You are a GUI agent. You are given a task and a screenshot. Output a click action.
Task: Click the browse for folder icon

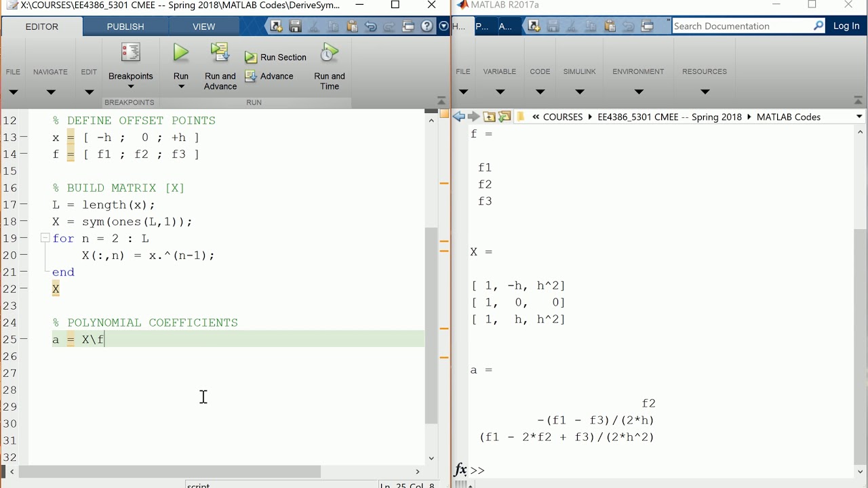pos(505,117)
